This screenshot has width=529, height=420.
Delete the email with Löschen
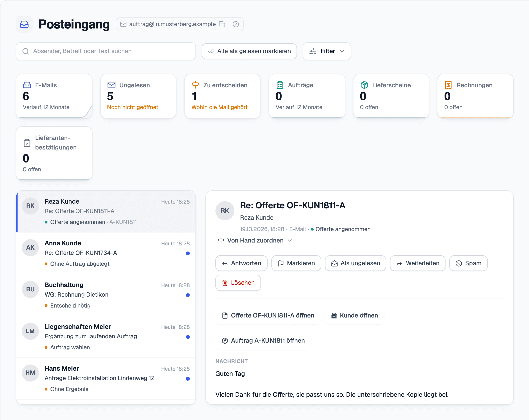pos(238,283)
